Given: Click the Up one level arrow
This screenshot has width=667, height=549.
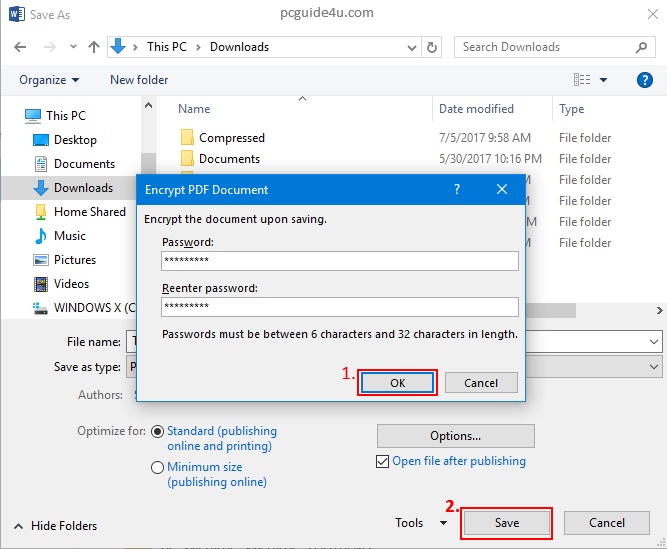Looking at the screenshot, I should (93, 47).
